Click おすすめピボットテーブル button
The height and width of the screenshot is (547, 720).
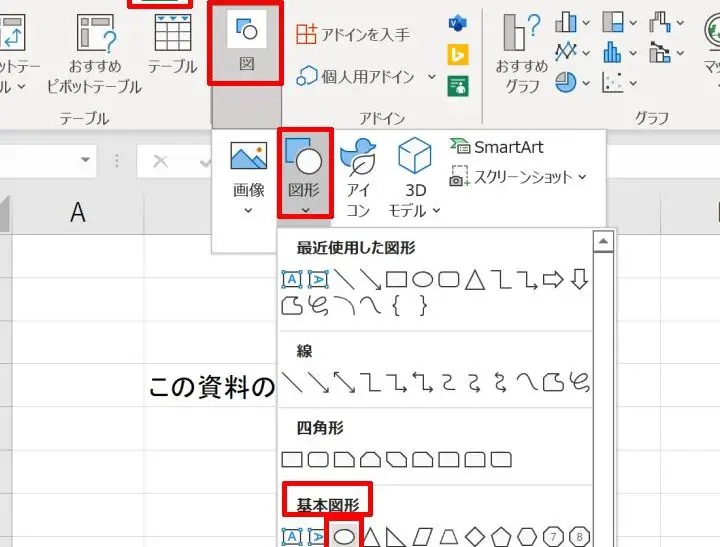(95, 53)
